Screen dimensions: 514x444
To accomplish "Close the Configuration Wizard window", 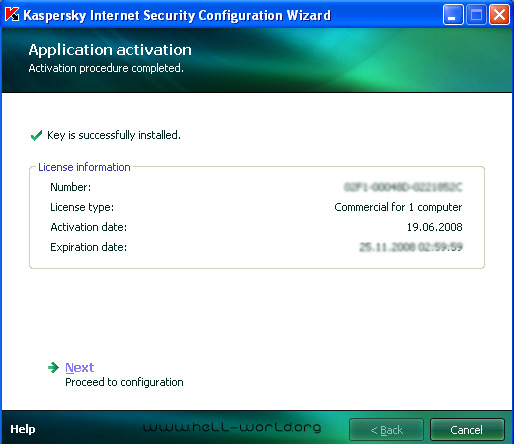I will (x=499, y=15).
